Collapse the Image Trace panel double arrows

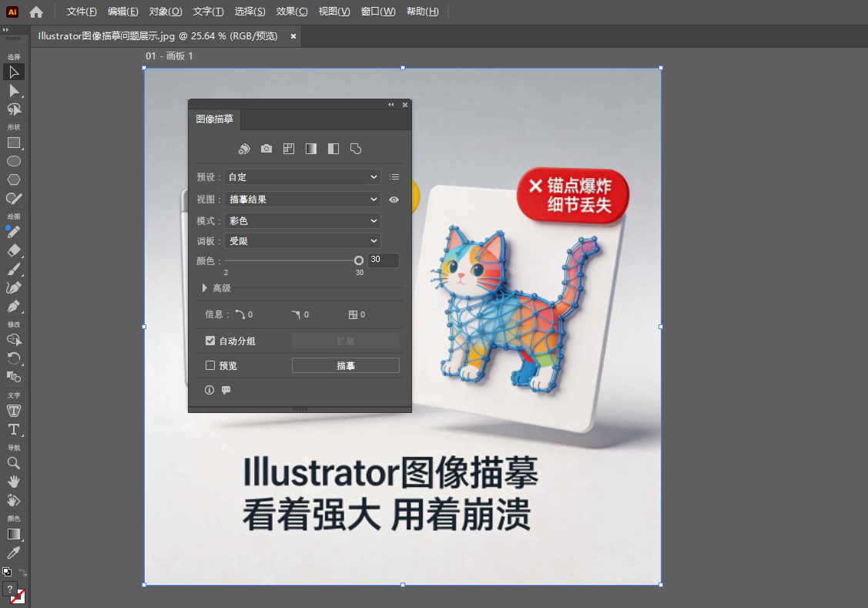point(391,105)
